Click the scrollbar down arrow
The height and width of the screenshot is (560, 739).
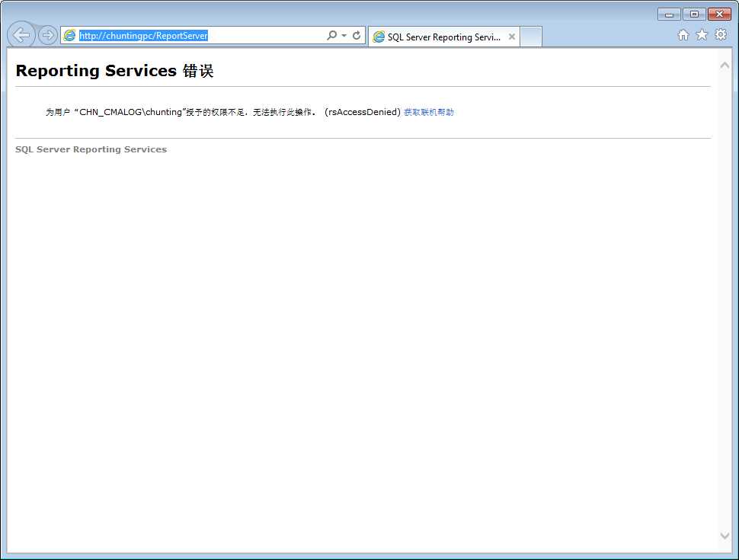[x=725, y=536]
